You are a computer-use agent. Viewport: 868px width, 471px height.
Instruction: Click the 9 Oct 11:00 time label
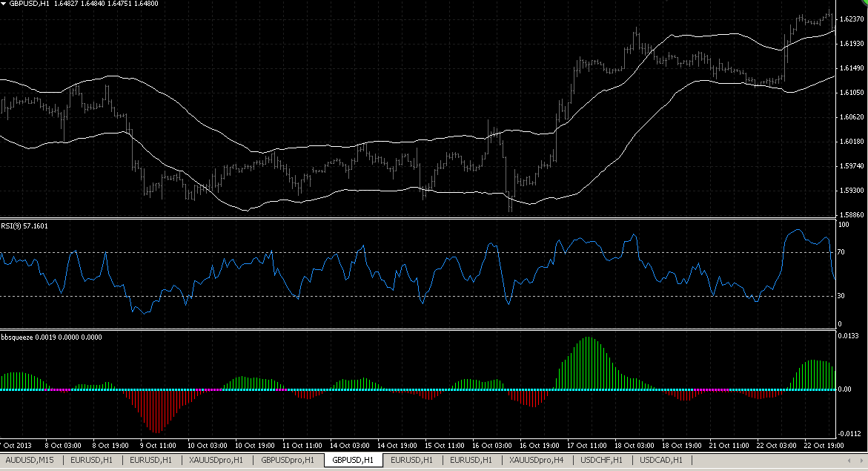[x=158, y=446]
